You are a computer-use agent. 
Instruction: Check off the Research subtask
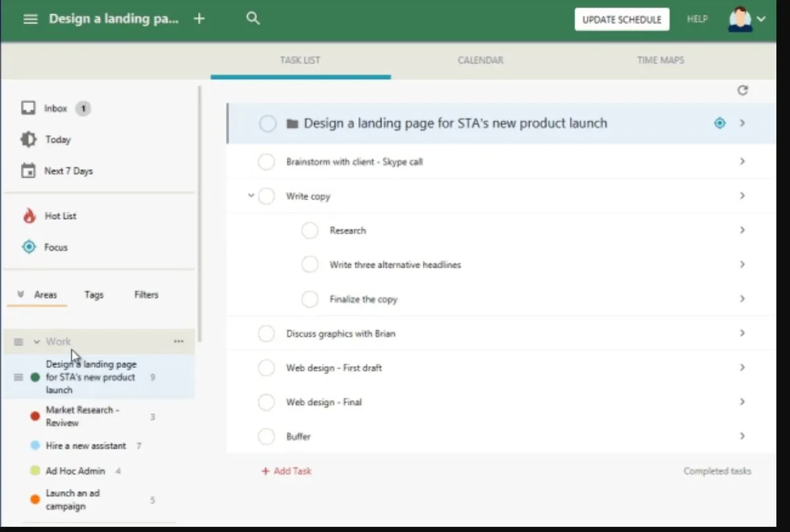[309, 230]
